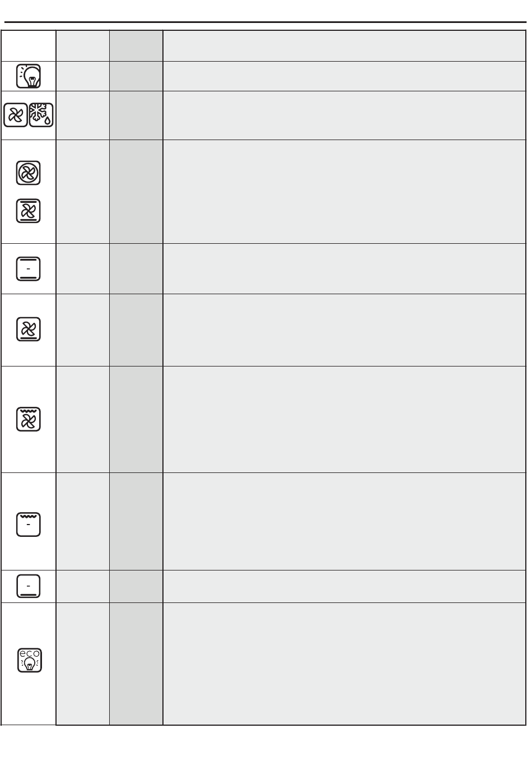Select the top and bottom heat icon without fan
This screenshot has height=784, width=532.
[28, 268]
